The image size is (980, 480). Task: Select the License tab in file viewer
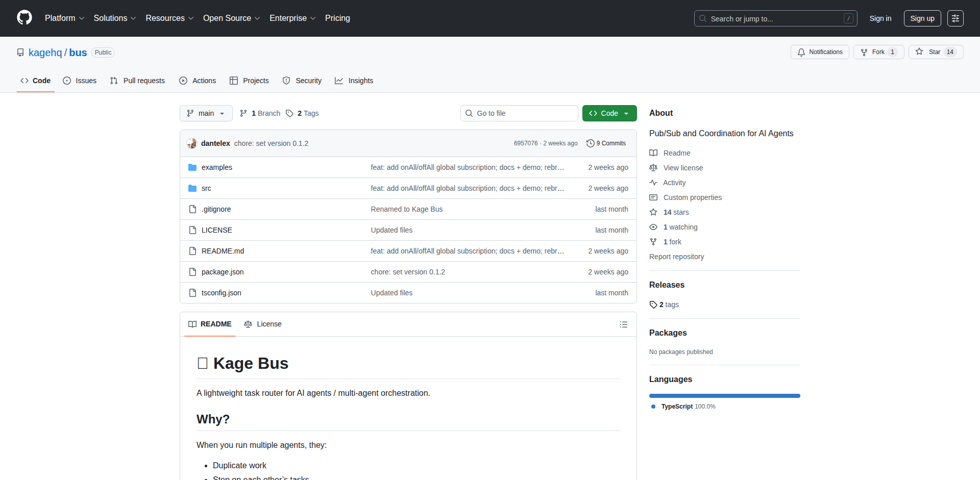tap(263, 324)
